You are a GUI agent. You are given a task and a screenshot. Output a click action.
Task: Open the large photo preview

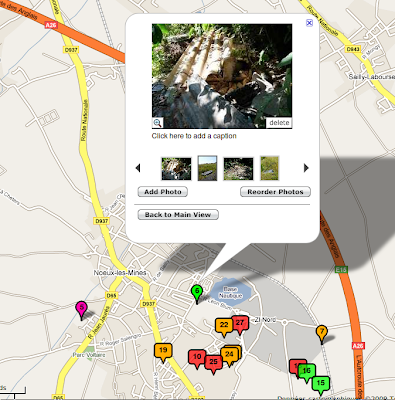[222, 76]
